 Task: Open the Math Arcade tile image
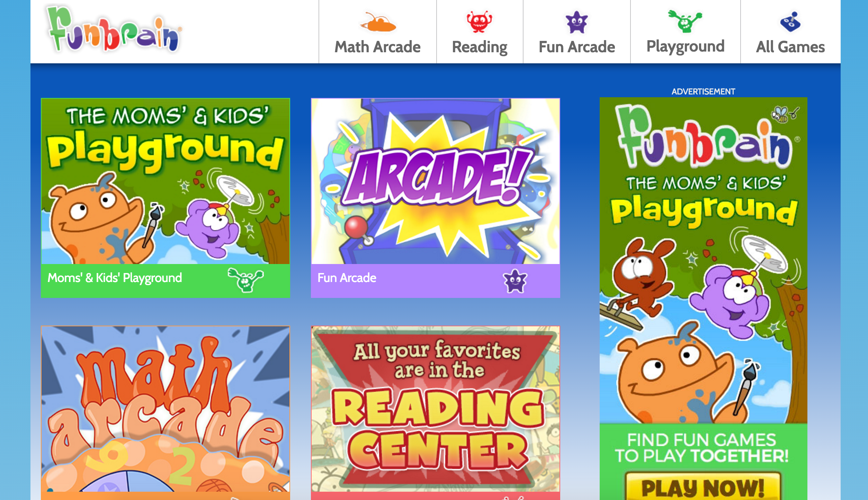pyautogui.click(x=165, y=409)
